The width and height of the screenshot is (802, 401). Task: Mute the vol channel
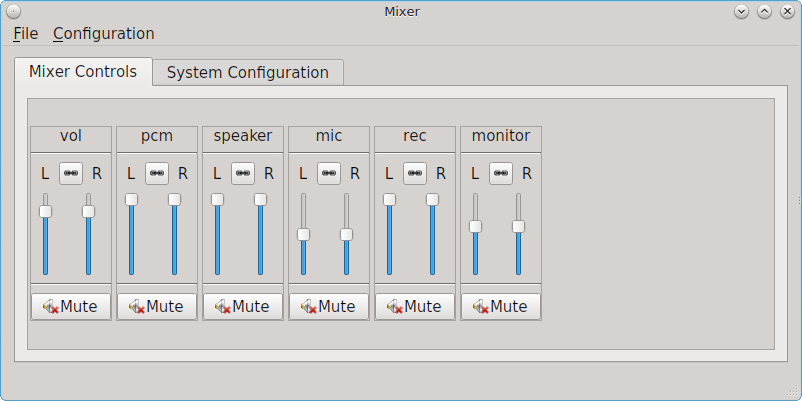point(71,306)
